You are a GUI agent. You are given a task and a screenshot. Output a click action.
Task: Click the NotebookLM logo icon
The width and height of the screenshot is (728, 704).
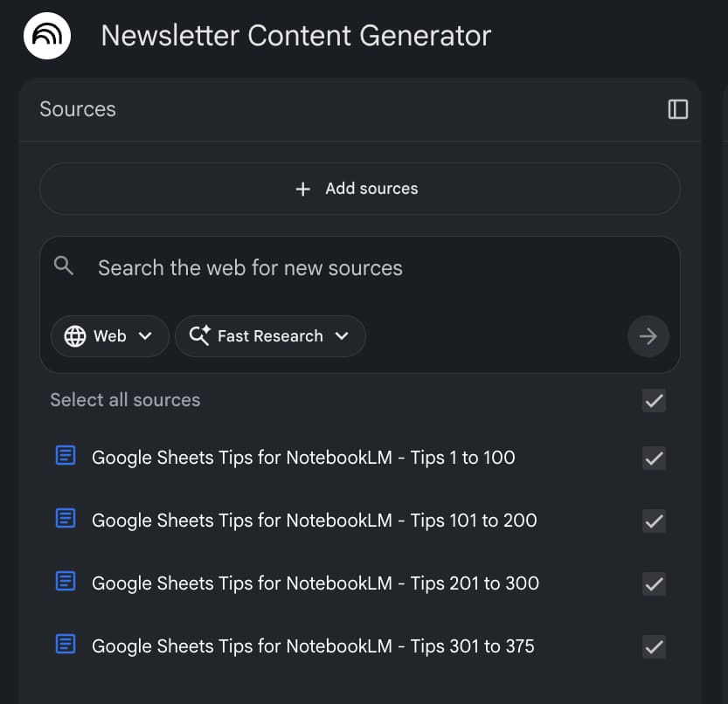(47, 36)
